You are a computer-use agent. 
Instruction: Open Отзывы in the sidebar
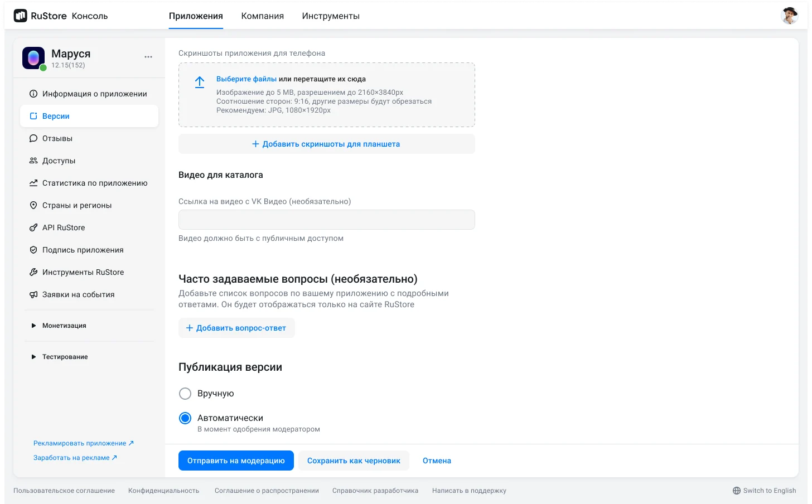pyautogui.click(x=57, y=138)
